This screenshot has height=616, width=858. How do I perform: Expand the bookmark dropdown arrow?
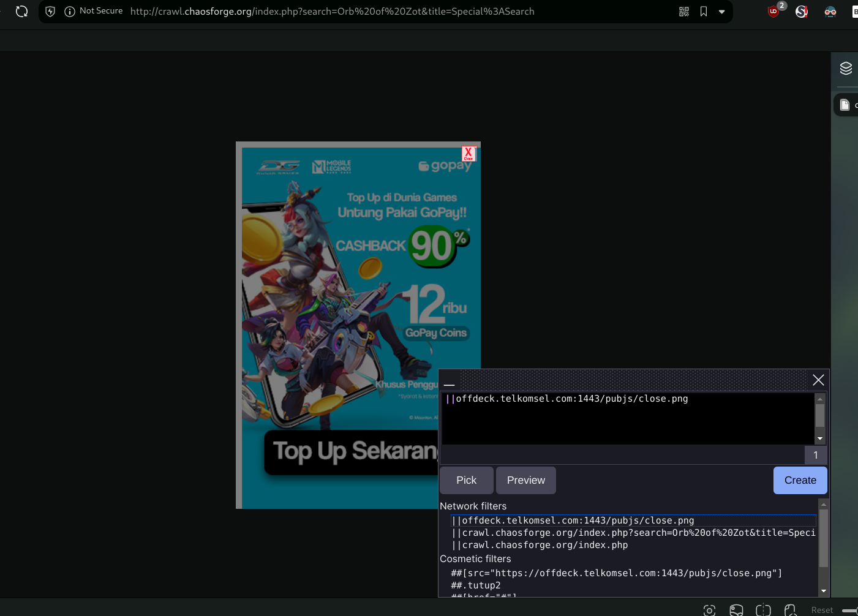[x=721, y=11]
